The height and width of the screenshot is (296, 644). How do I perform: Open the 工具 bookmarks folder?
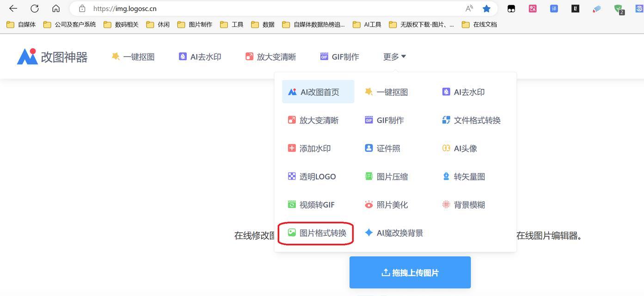pos(232,25)
